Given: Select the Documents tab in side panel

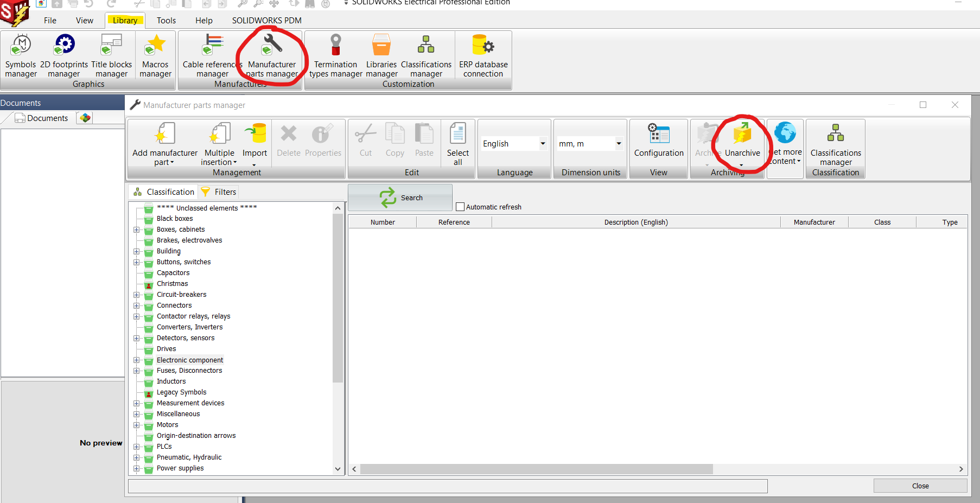Looking at the screenshot, I should tap(41, 118).
